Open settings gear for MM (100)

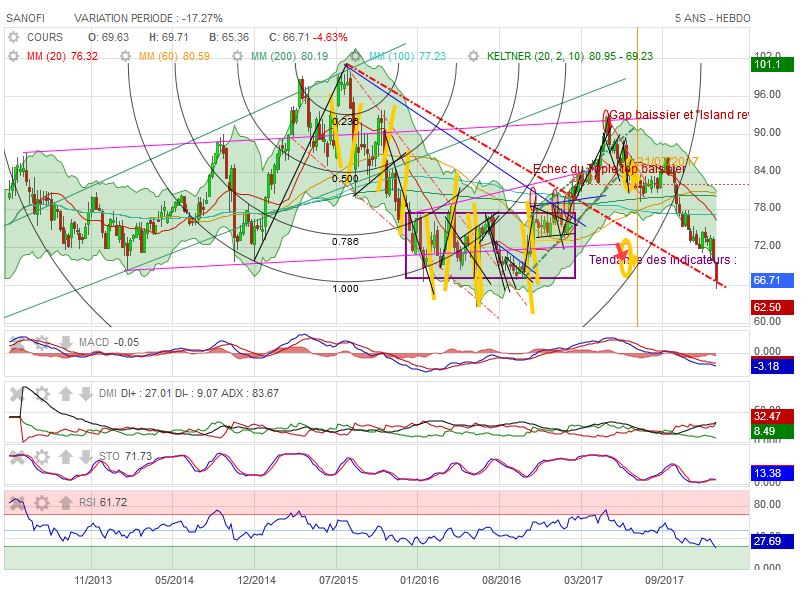pos(356,56)
